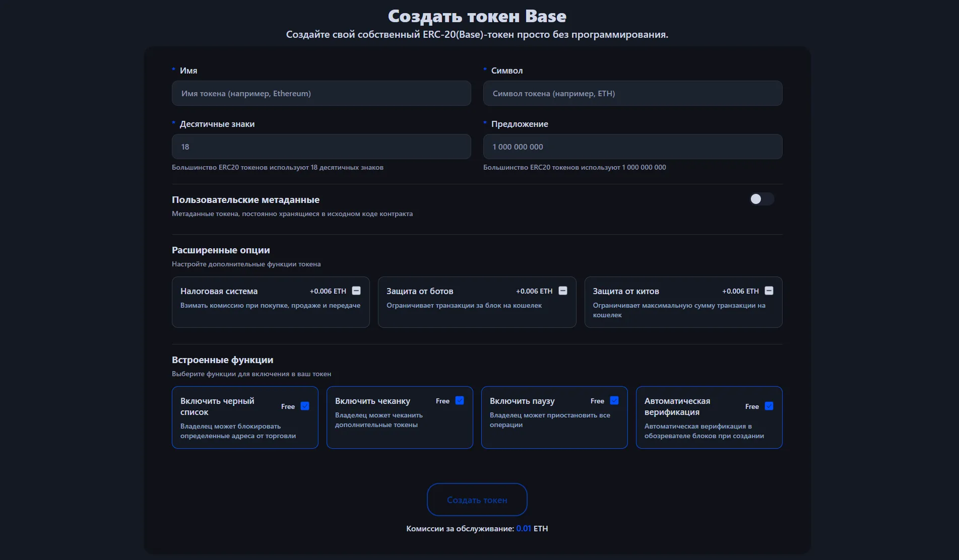Focus the Имя token name field
Image resolution: width=959 pixels, height=560 pixels.
point(321,94)
